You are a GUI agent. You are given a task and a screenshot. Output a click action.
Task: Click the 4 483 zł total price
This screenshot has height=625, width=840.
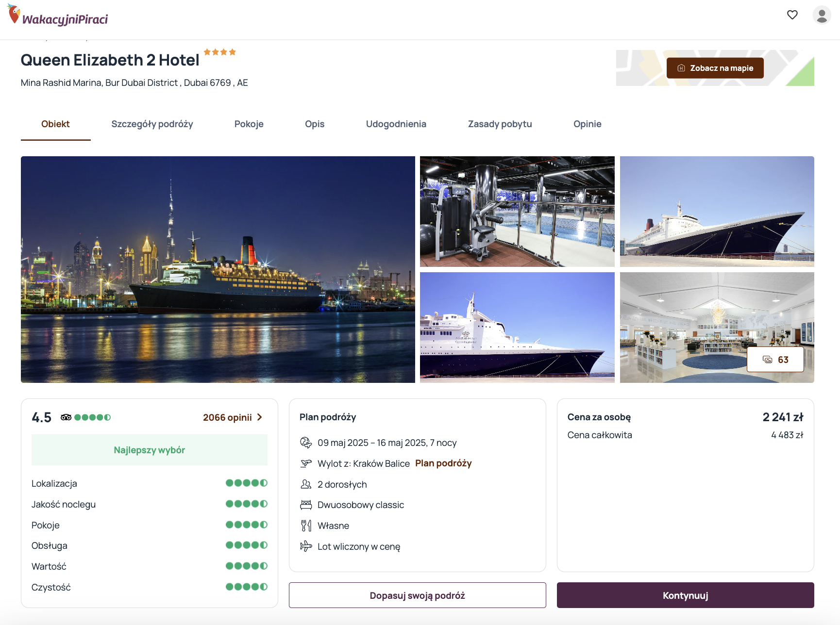[787, 435]
